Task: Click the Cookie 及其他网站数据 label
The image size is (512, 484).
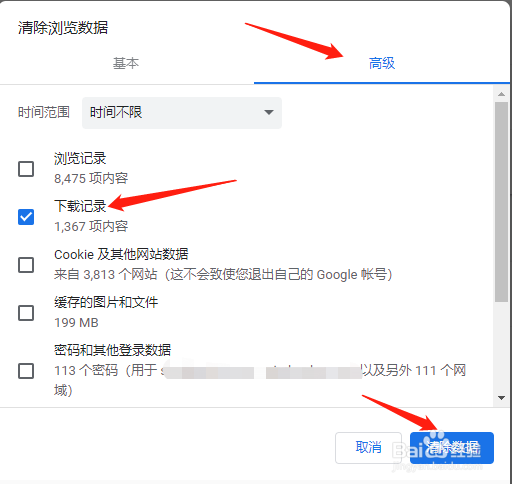Action: (121, 254)
